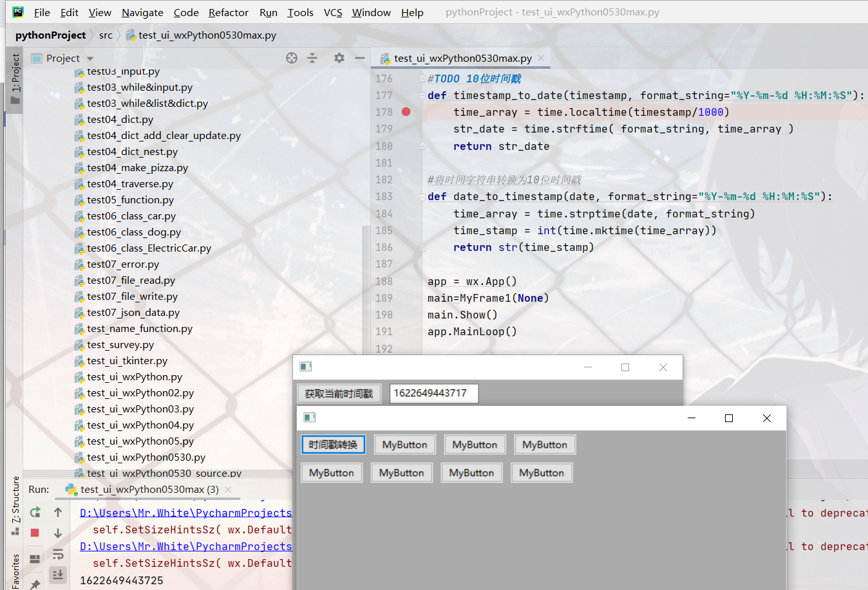Click the restore layout icon in Run panel
The height and width of the screenshot is (590, 868).
tap(35, 558)
